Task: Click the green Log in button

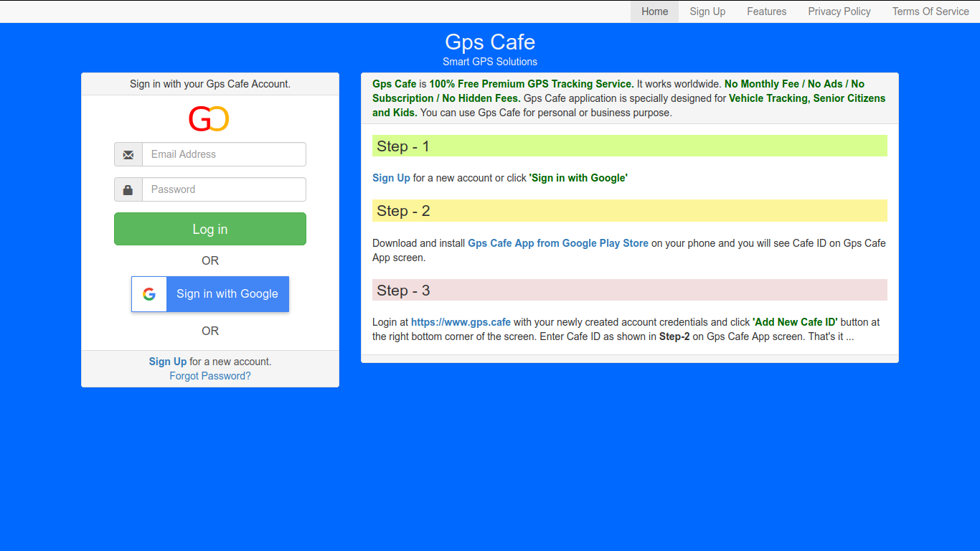Action: point(210,229)
